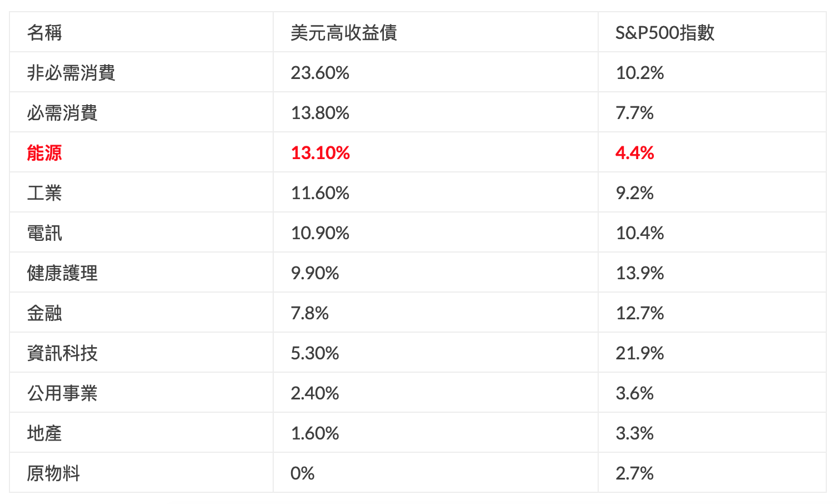Select the 美元高收益債 column header
The width and height of the screenshot is (838, 504).
(344, 33)
